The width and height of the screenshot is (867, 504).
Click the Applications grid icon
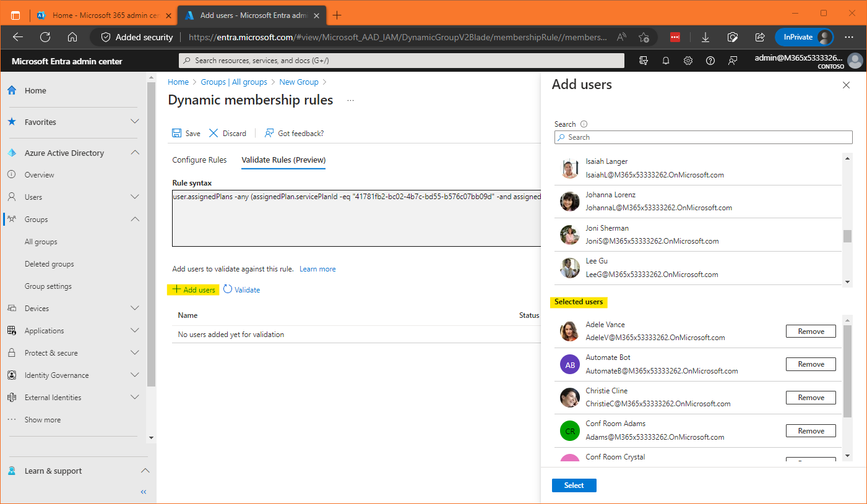(x=12, y=331)
